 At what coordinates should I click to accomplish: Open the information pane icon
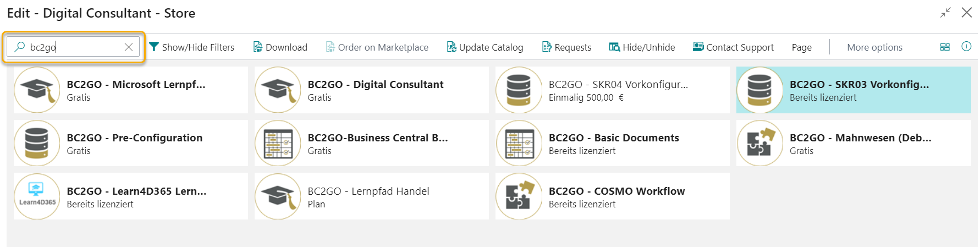(966, 47)
